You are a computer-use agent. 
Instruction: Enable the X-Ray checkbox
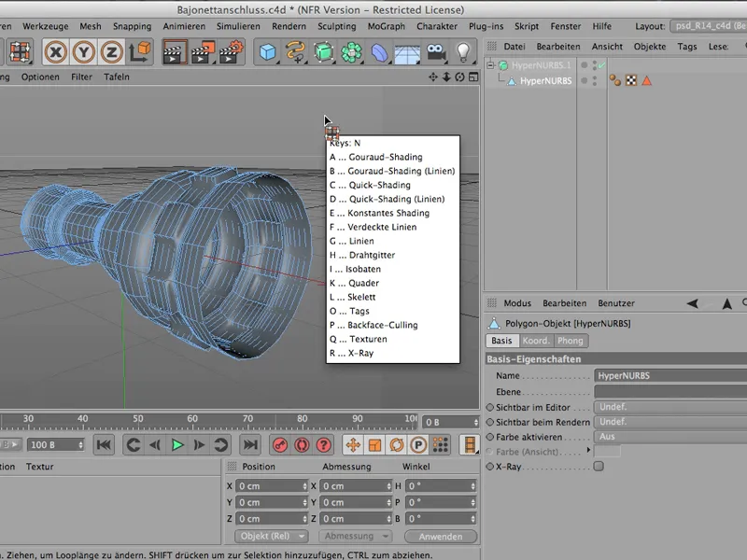point(599,466)
